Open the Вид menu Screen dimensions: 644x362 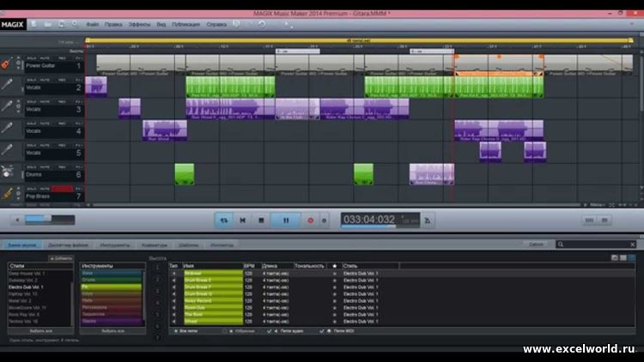[x=161, y=24]
